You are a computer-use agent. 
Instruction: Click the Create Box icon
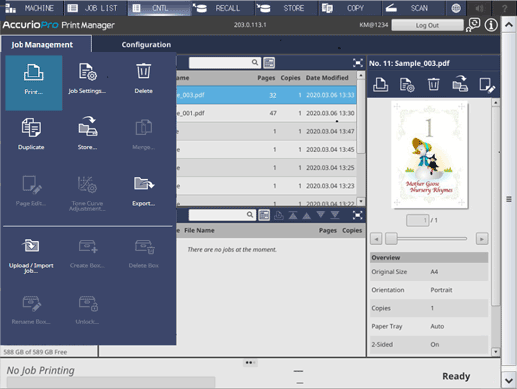(x=88, y=253)
